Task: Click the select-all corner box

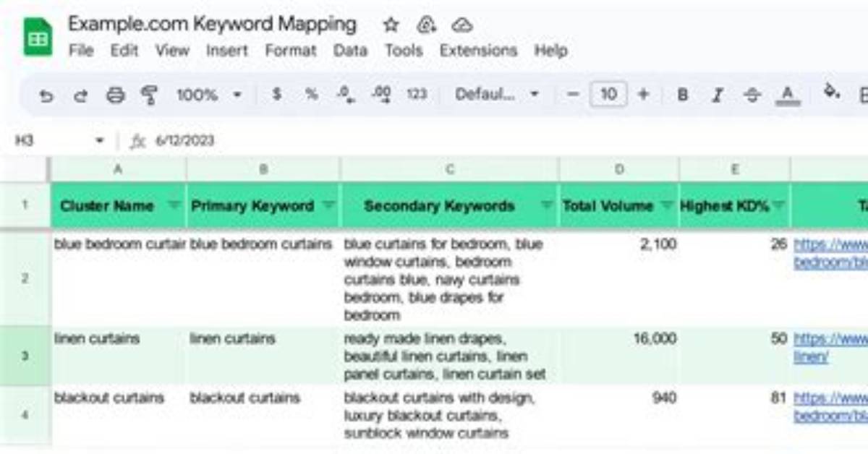Action: click(x=25, y=169)
